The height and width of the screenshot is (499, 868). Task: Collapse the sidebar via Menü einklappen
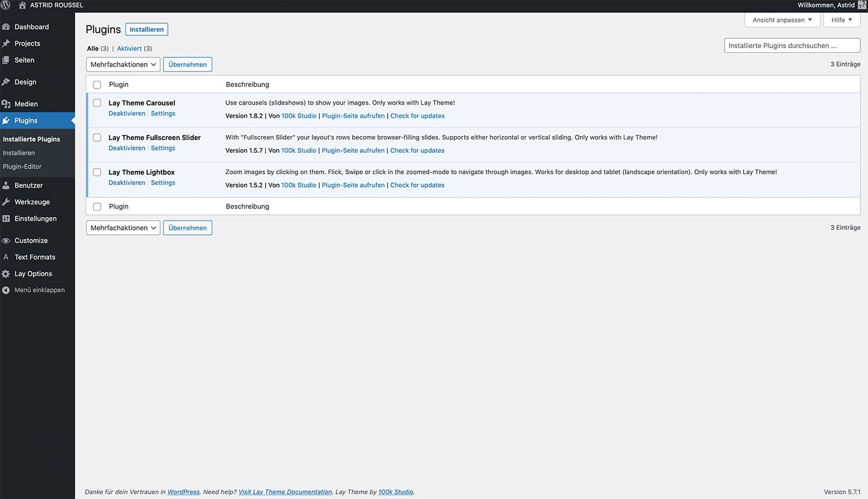[x=36, y=290]
